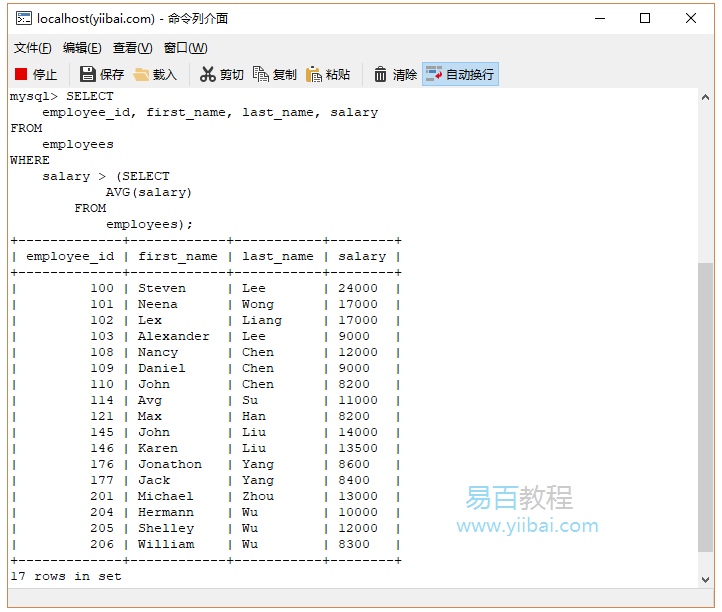Clear the console with 清除 trash icon
Screen dimensions: 722x612
(381, 74)
